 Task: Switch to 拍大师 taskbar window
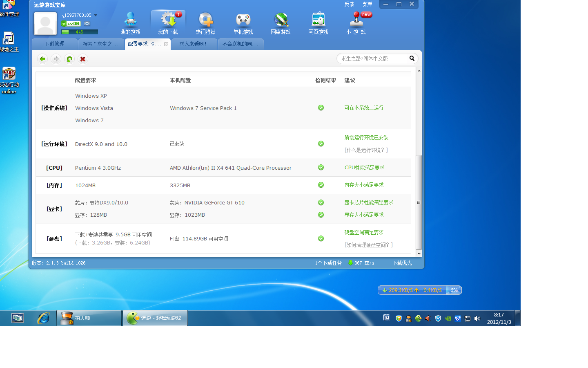click(89, 318)
